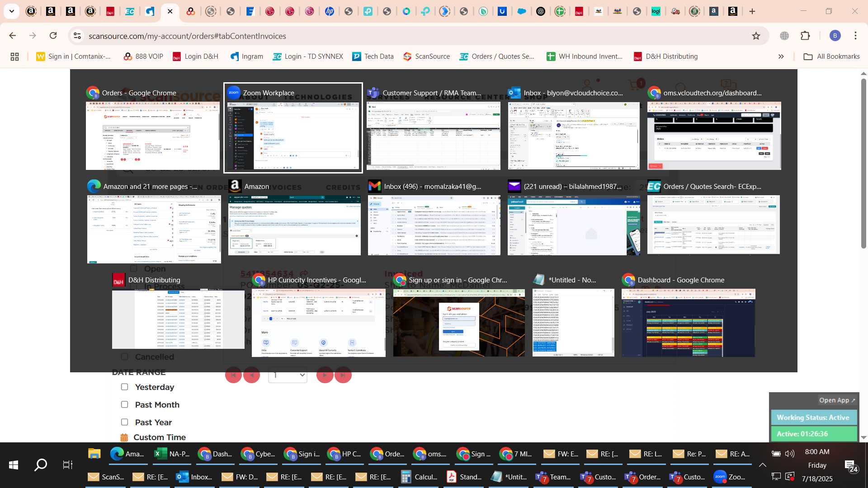Check the Past Month checkbox

[x=124, y=404]
